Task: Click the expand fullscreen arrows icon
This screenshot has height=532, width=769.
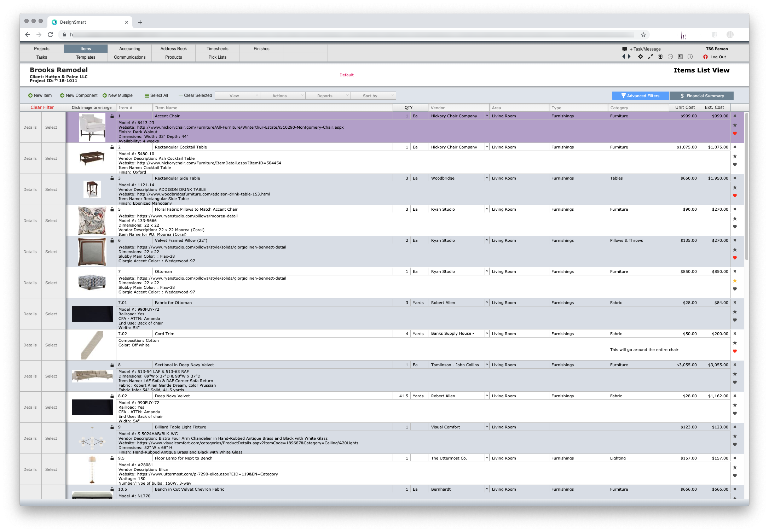Action: pyautogui.click(x=650, y=57)
